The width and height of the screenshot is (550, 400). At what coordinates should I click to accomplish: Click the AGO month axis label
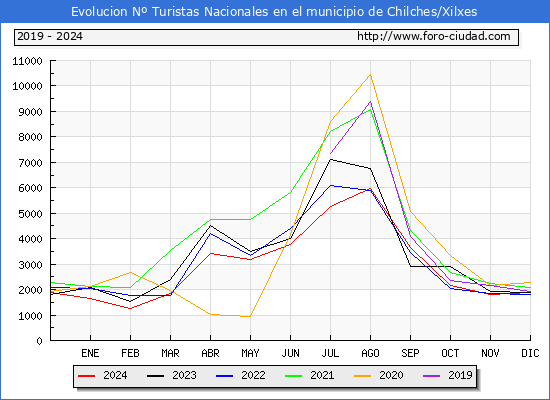point(370,353)
